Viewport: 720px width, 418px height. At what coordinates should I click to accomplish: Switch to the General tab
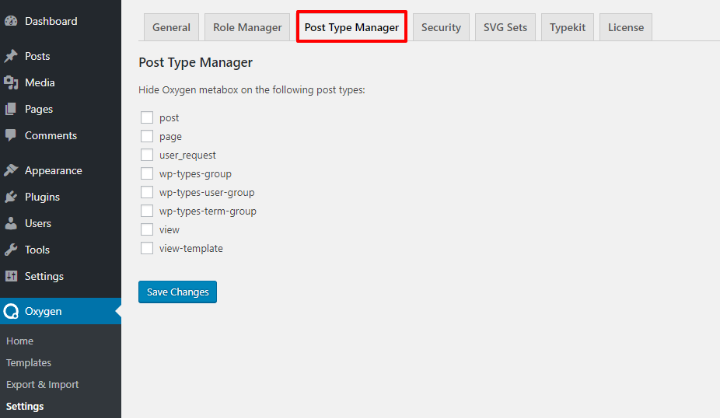171,27
